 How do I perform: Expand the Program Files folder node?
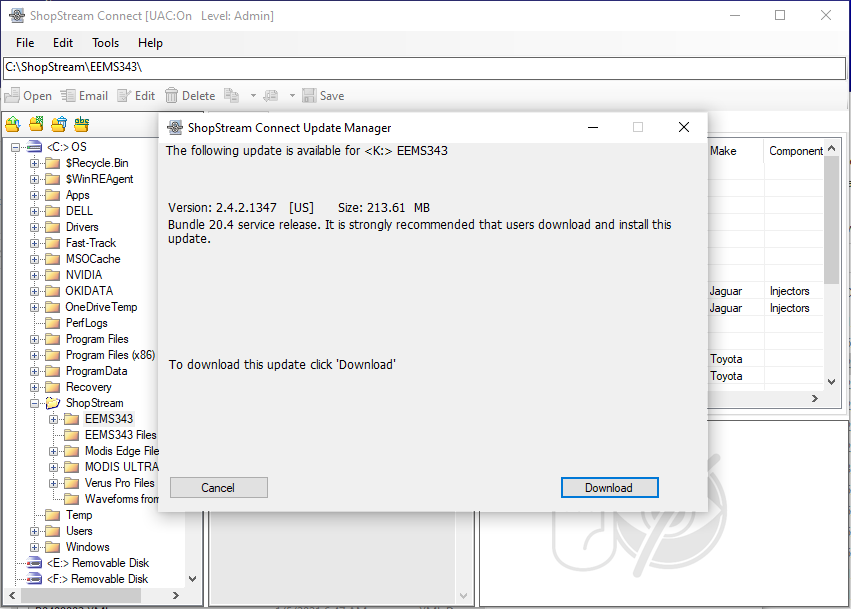[x=35, y=339]
